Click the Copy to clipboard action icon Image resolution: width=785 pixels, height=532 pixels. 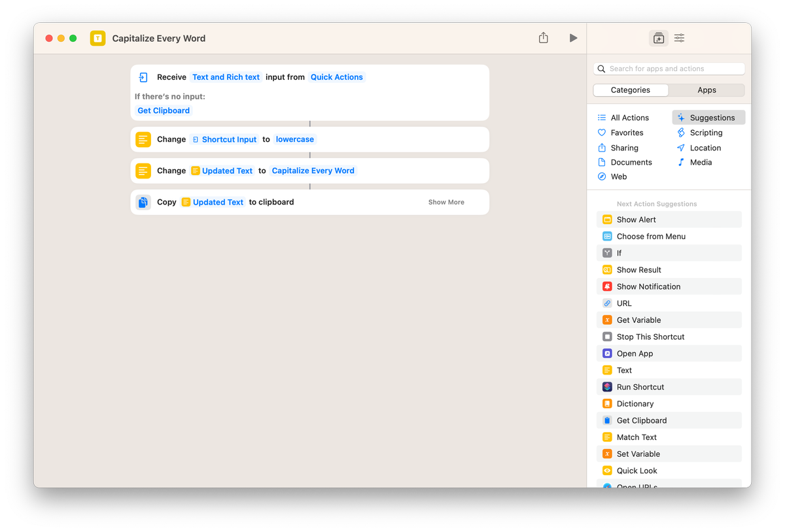[x=143, y=202]
